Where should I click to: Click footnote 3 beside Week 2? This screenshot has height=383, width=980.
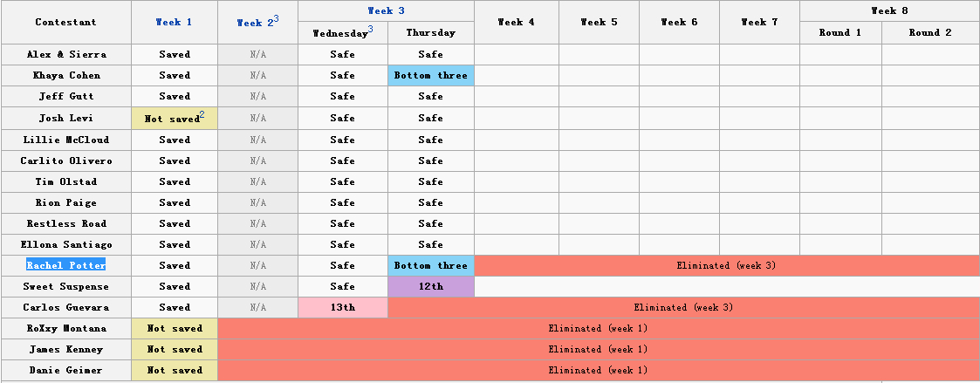click(276, 18)
